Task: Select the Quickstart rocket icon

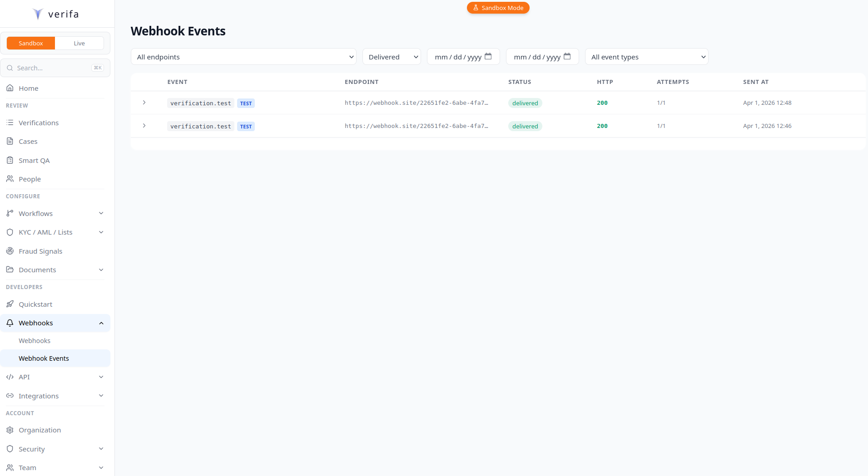Action: pyautogui.click(x=10, y=304)
